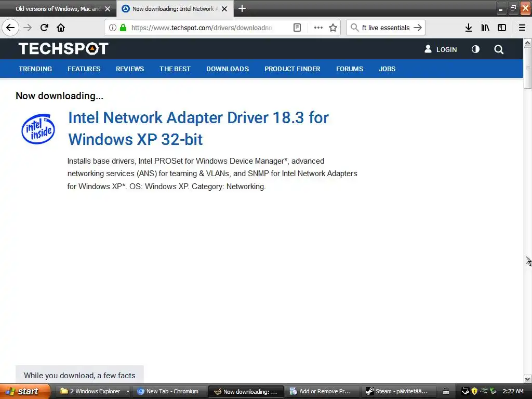
Task: Submit search with the arrow button
Action: click(x=418, y=28)
